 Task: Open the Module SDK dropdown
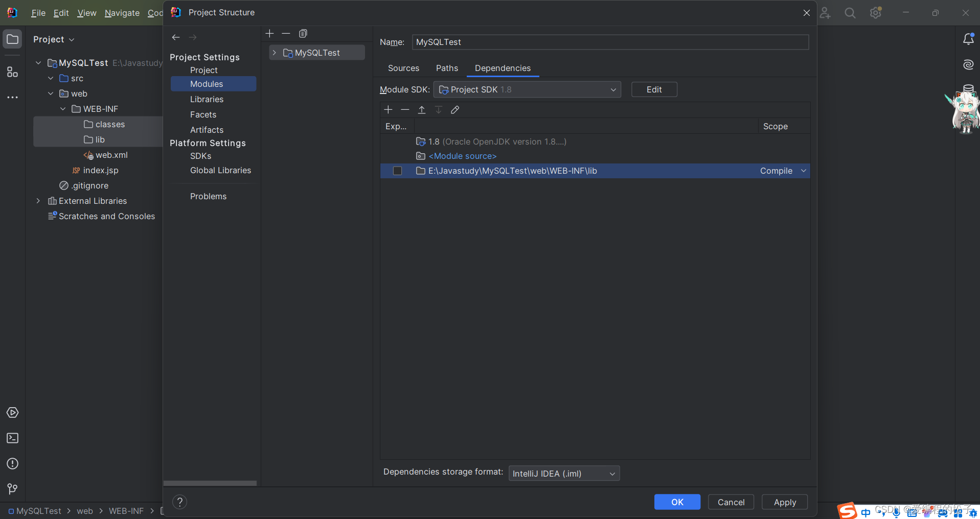click(527, 90)
